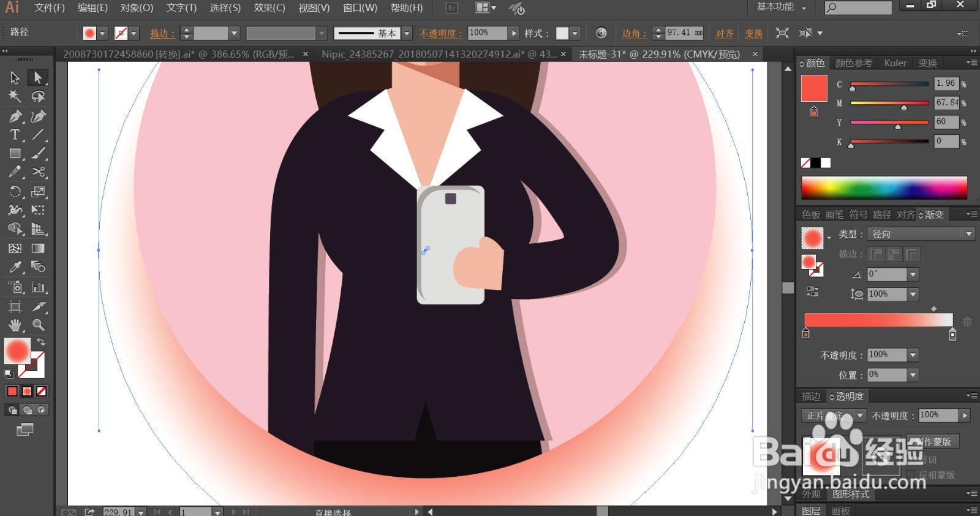Select the Rotate tool
The image size is (980, 516).
coord(15,191)
